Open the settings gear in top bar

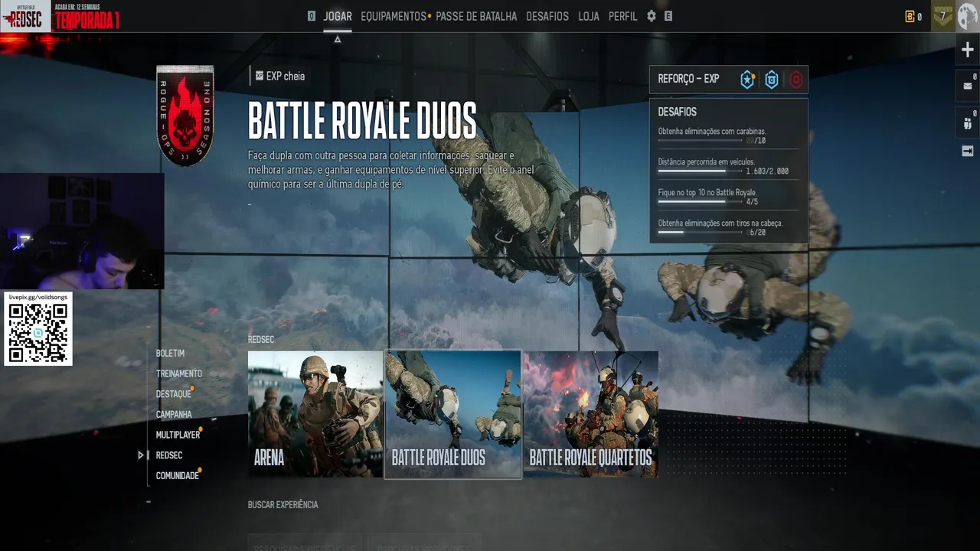[x=652, y=16]
